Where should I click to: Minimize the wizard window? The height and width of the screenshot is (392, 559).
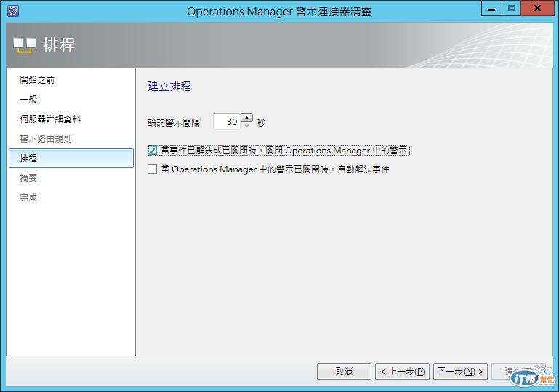click(491, 8)
